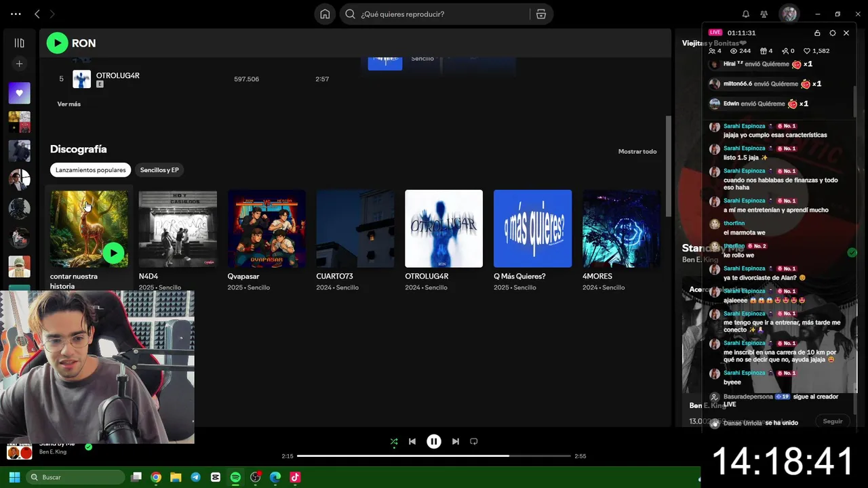Viewport: 868px width, 488px height.
Task: Open the Browse icon in search bar
Action: pyautogui.click(x=540, y=14)
